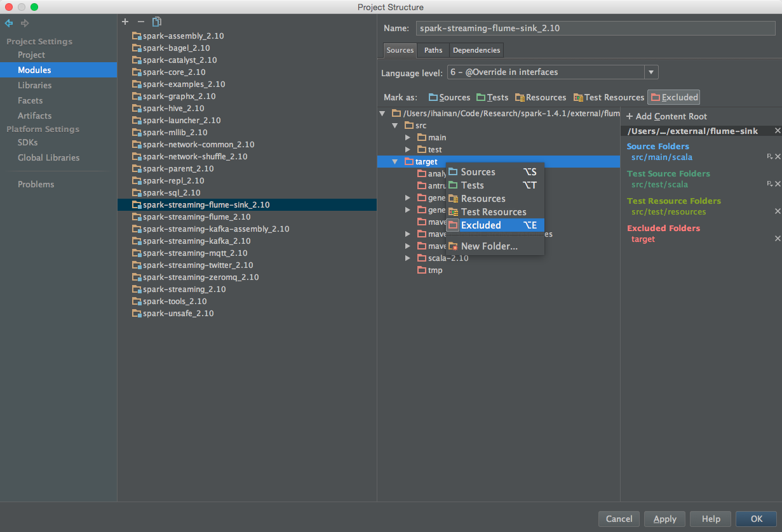Image resolution: width=782 pixels, height=532 pixels.
Task: Expand the main folder in tree
Action: [x=408, y=138]
